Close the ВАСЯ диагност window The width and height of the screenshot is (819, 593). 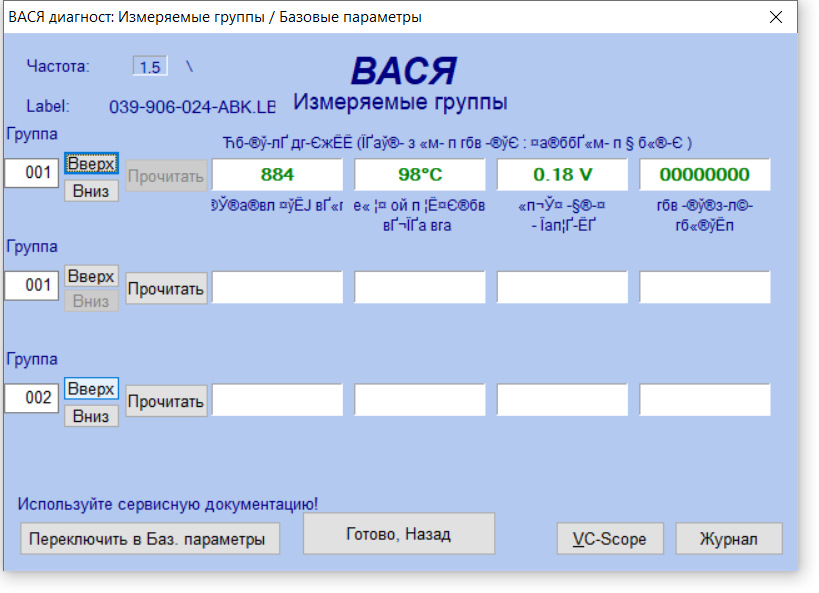[776, 17]
